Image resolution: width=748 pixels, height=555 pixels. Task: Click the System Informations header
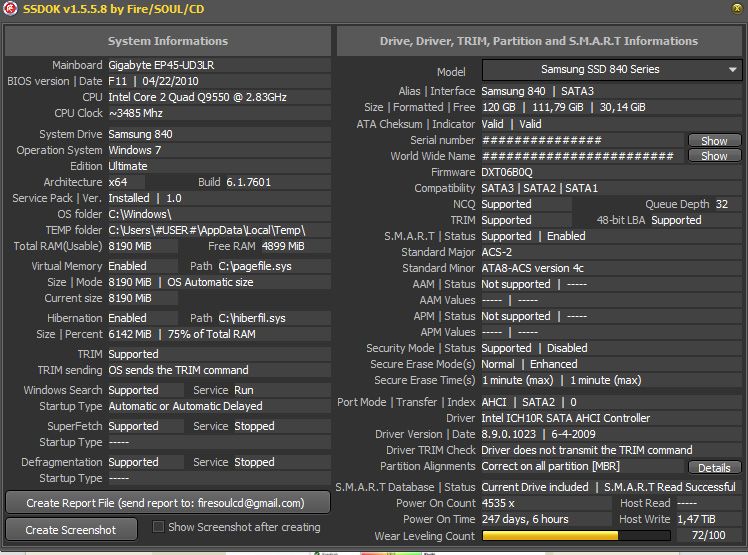pyautogui.click(x=167, y=41)
